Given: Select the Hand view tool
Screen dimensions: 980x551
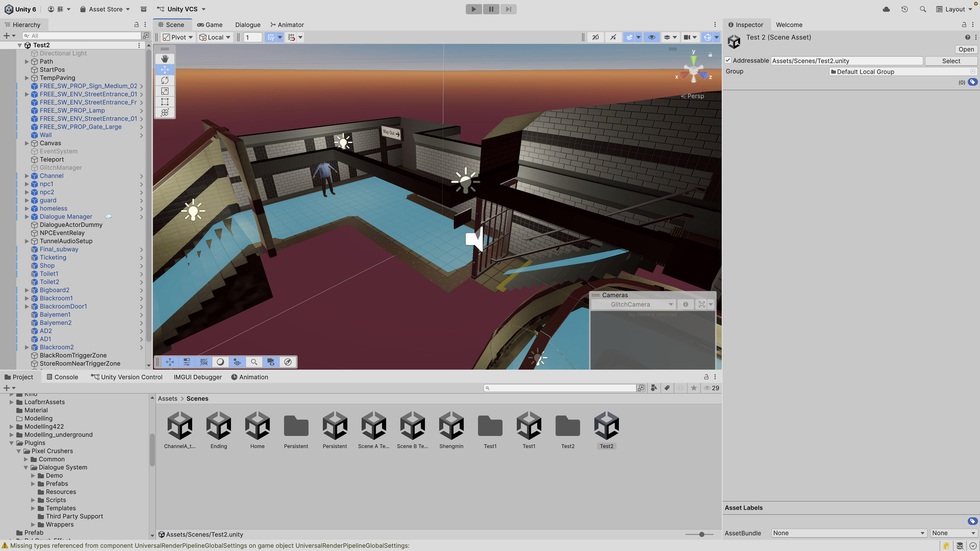Looking at the screenshot, I should [x=165, y=59].
